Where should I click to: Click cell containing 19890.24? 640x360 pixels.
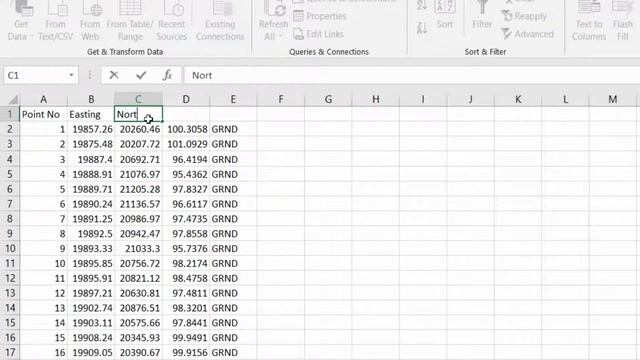click(x=91, y=204)
